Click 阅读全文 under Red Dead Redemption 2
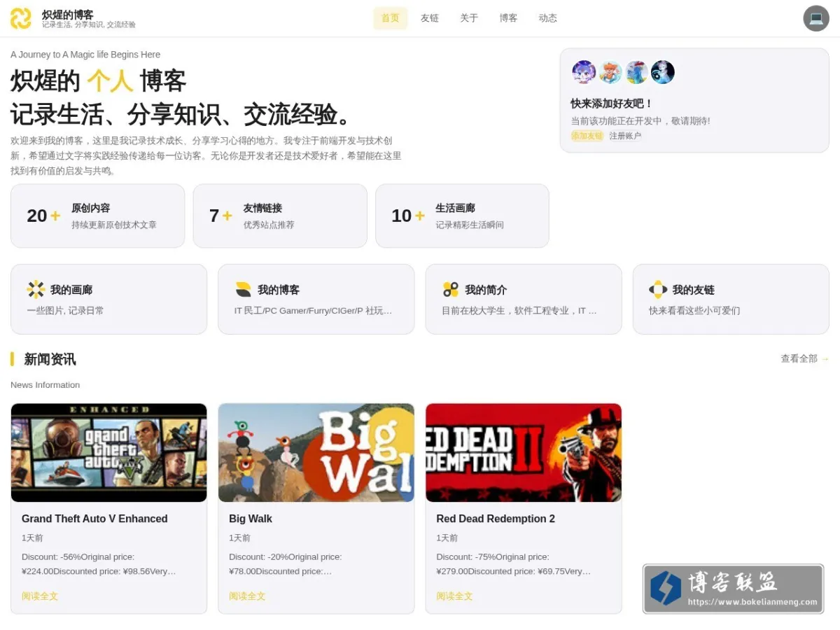840x630 pixels. tap(454, 596)
